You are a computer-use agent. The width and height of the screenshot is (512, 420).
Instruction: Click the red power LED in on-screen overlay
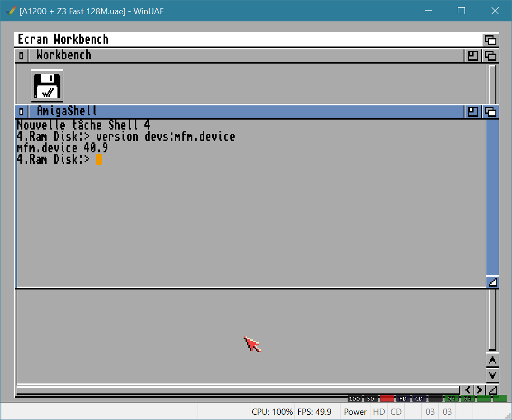tap(387, 399)
